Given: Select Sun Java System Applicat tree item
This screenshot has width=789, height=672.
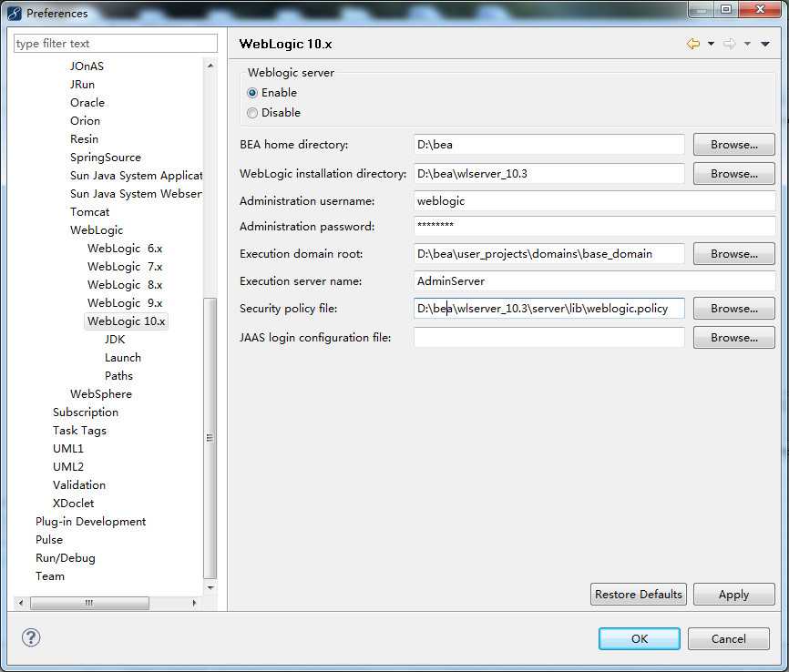Looking at the screenshot, I should click(x=136, y=176).
